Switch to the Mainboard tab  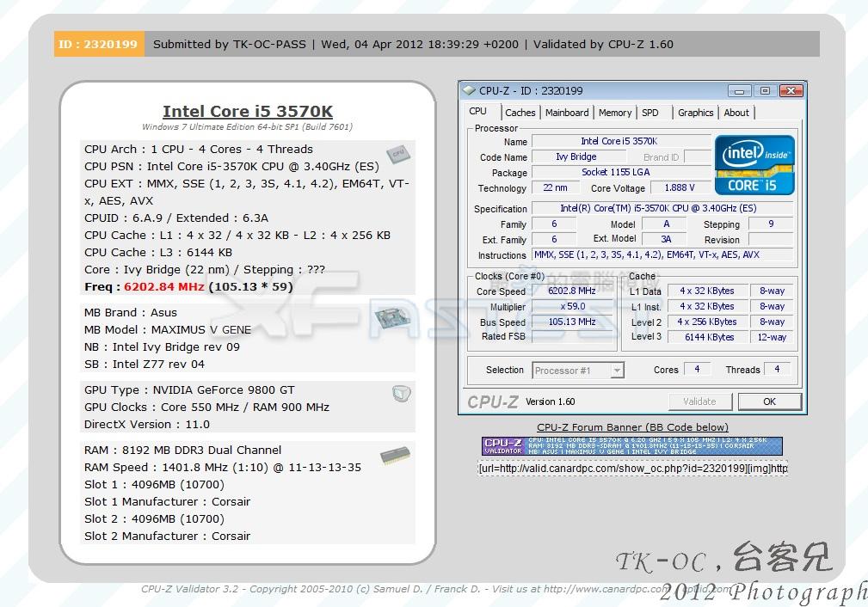[x=567, y=113]
